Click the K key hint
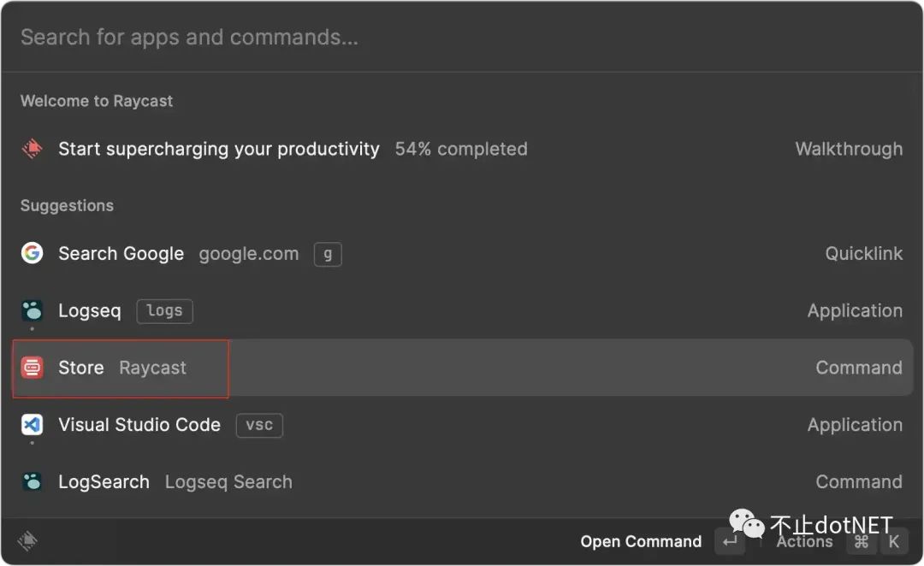 pyautogui.click(x=894, y=541)
